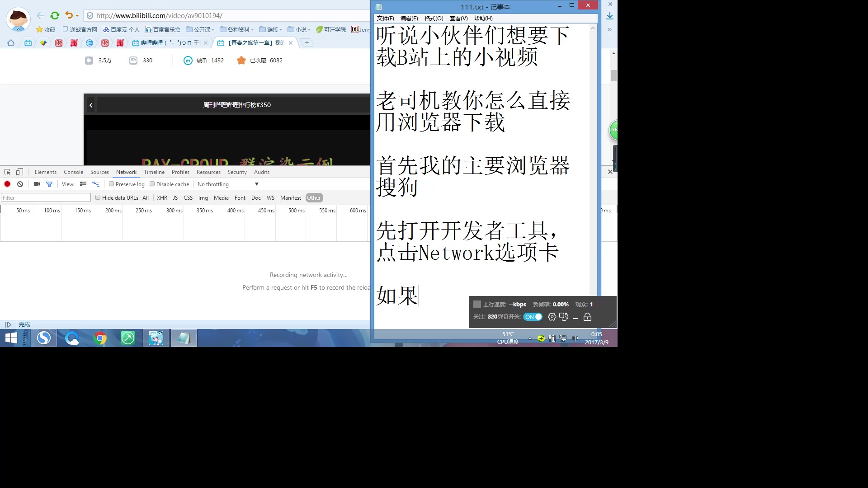Viewport: 868px width, 488px height.
Task: Toggle the device emulation mode
Action: point(19,172)
